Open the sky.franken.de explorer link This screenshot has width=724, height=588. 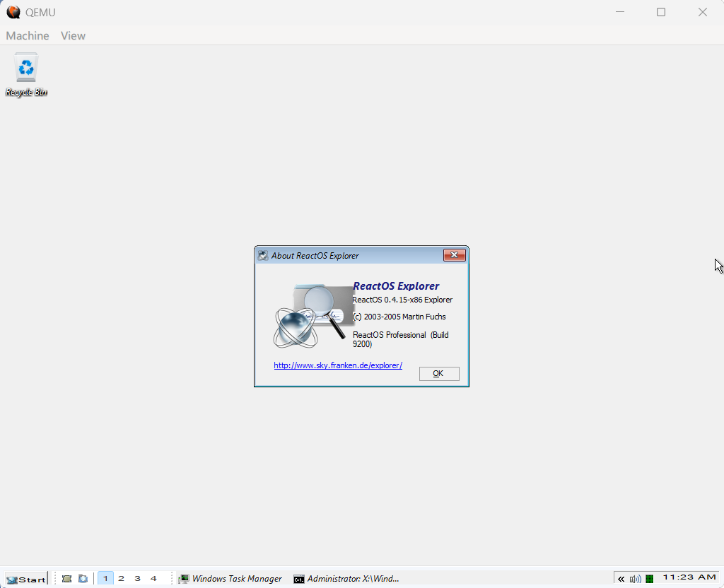pos(338,365)
